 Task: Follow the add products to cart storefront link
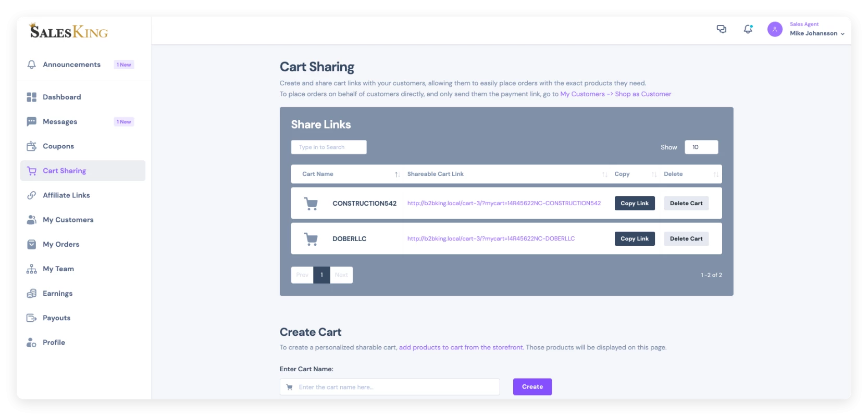[x=461, y=347]
